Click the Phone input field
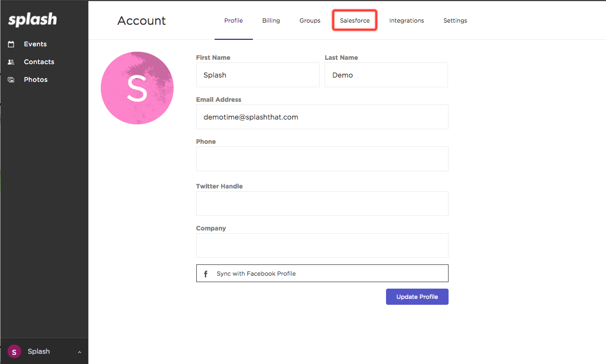This screenshot has width=606, height=364. [322, 159]
